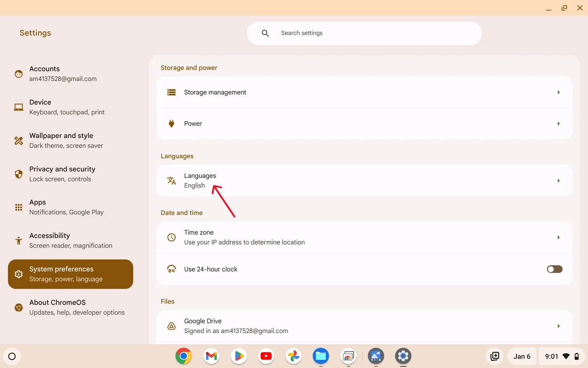Click the Wallpaper and style brush icon

[18, 140]
